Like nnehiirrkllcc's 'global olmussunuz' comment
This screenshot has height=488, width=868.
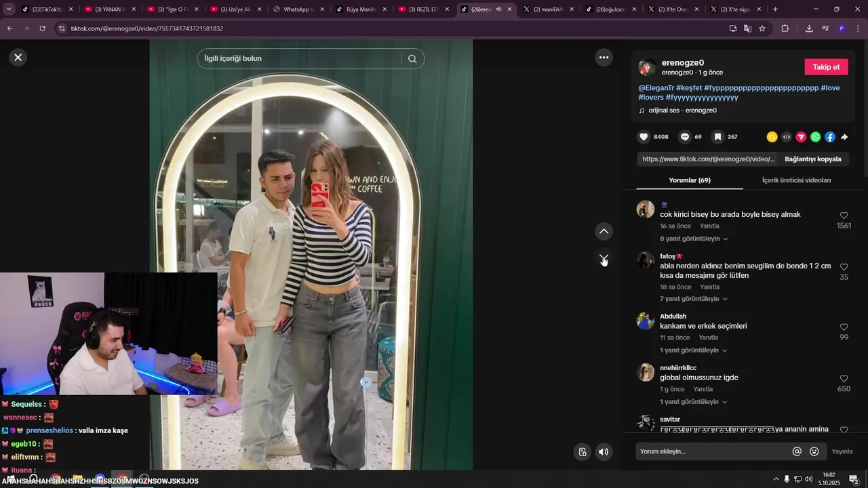tap(844, 379)
